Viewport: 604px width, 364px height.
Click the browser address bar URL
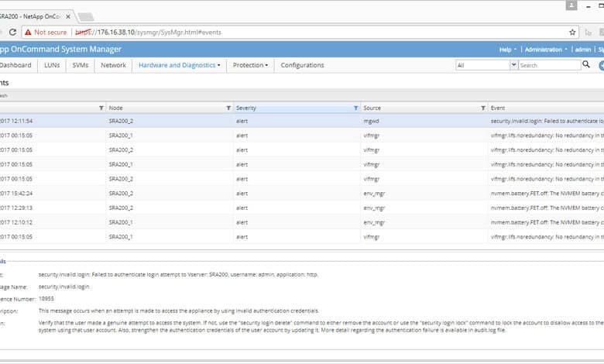(x=149, y=33)
